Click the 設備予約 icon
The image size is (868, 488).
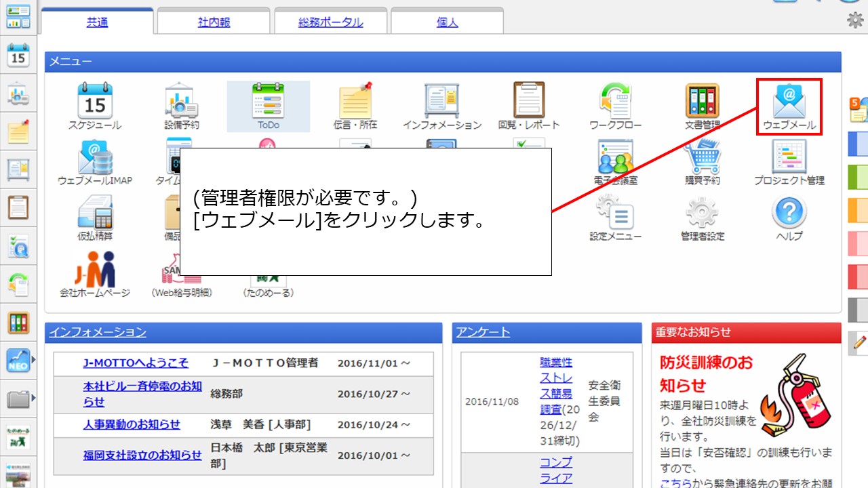pos(181,105)
